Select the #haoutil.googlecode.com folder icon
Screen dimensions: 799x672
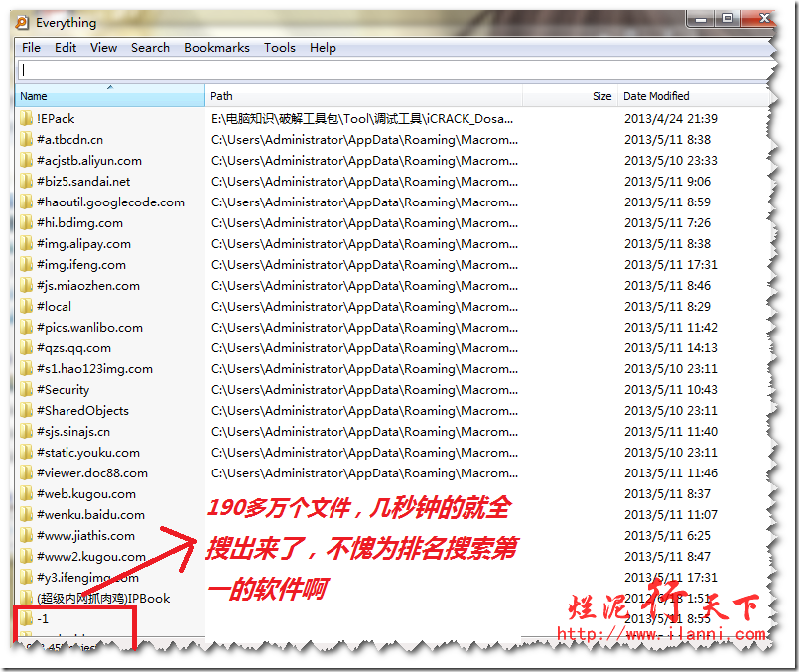(26, 202)
